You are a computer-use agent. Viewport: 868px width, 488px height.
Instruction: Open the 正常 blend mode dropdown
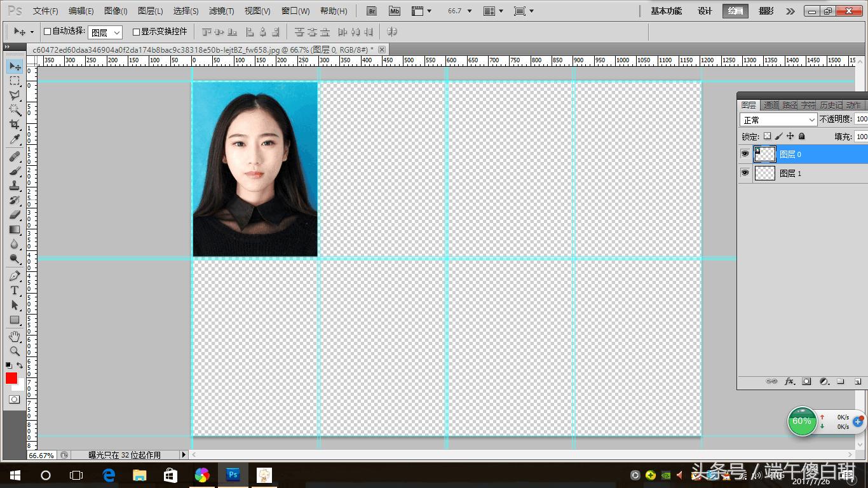point(778,119)
